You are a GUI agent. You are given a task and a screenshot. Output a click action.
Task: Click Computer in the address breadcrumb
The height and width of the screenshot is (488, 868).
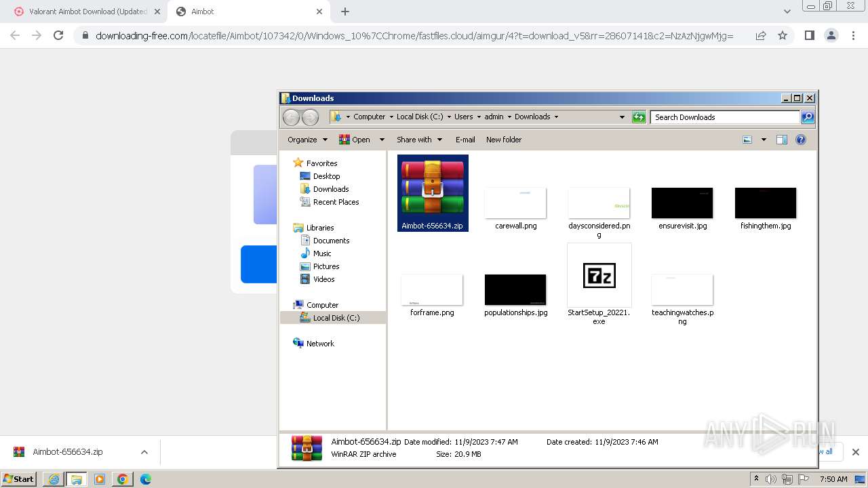click(x=369, y=117)
